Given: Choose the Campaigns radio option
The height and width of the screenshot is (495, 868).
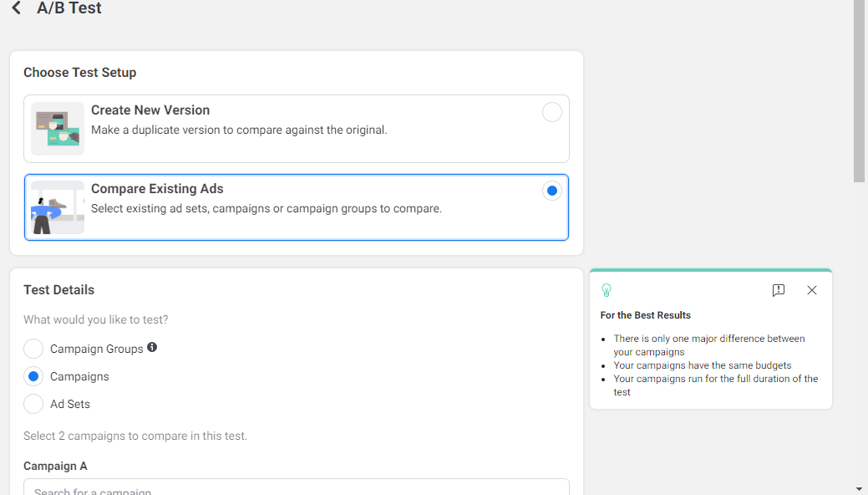Looking at the screenshot, I should 33,376.
